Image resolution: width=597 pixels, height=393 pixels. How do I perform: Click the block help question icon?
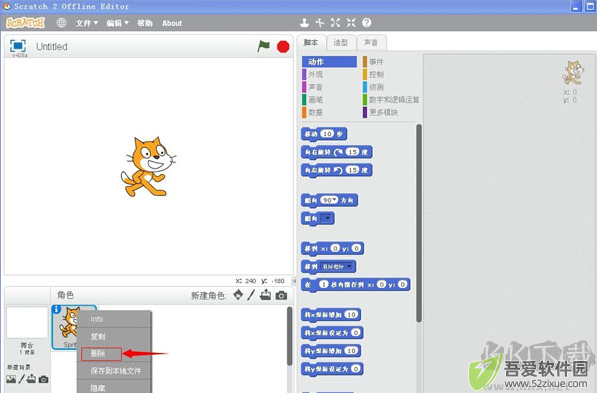pyautogui.click(x=366, y=23)
